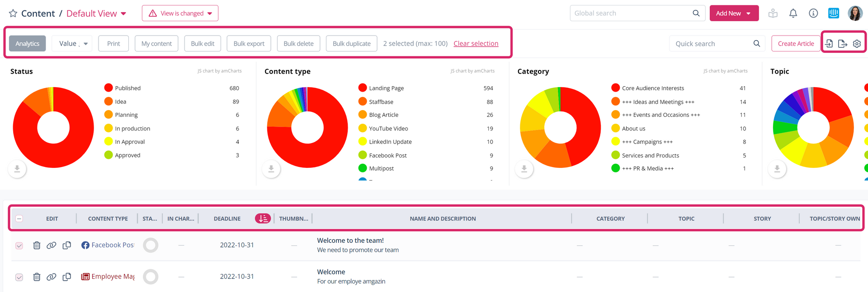
Task: Delete the Facebook Post row via trash icon
Action: (x=37, y=245)
